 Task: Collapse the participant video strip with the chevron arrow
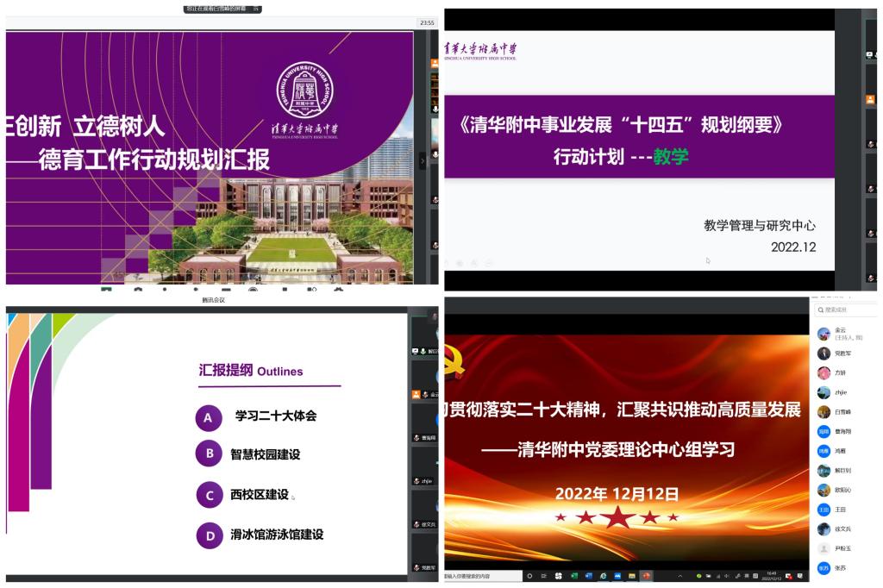423,160
